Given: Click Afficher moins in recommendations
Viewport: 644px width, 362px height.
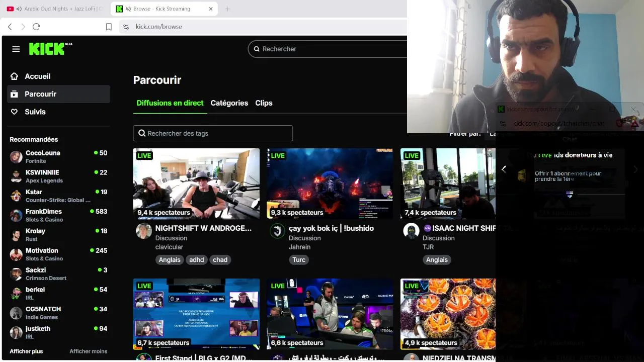Looking at the screenshot, I should click(88, 351).
